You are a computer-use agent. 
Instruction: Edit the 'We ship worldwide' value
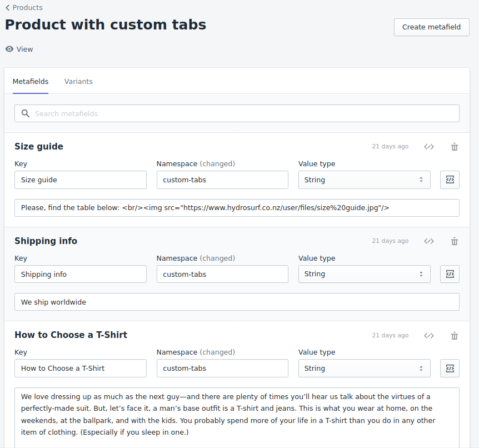237,302
